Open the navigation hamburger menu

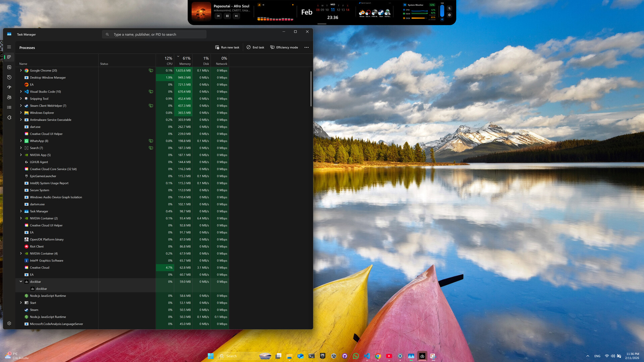(x=9, y=47)
